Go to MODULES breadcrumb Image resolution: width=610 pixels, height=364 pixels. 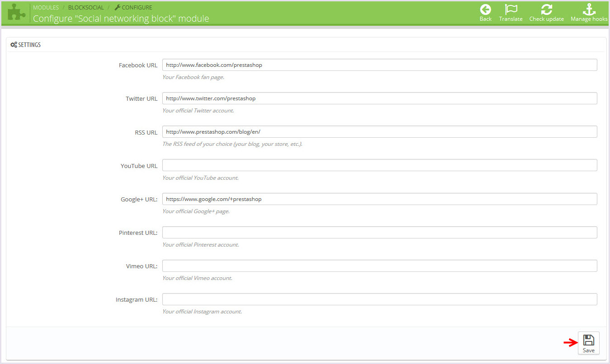pyautogui.click(x=46, y=8)
